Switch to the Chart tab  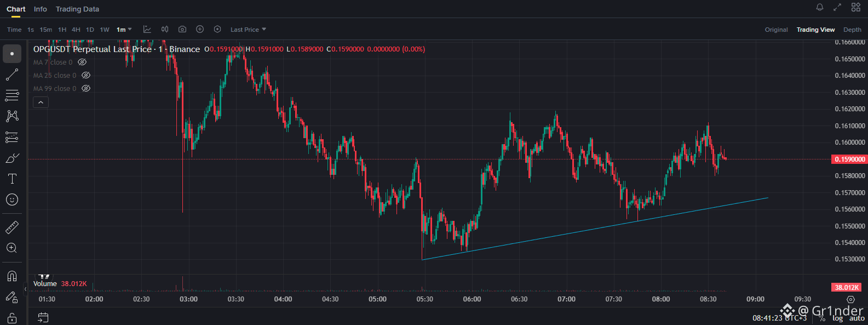[16, 9]
